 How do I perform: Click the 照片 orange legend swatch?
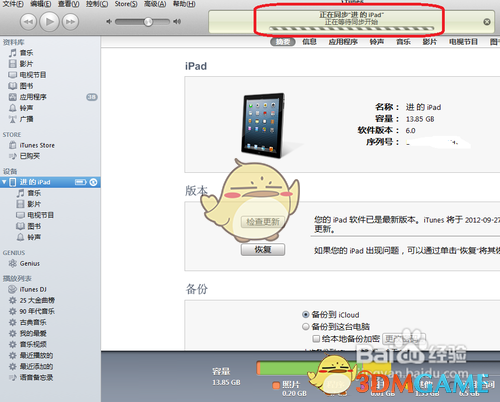(x=276, y=385)
